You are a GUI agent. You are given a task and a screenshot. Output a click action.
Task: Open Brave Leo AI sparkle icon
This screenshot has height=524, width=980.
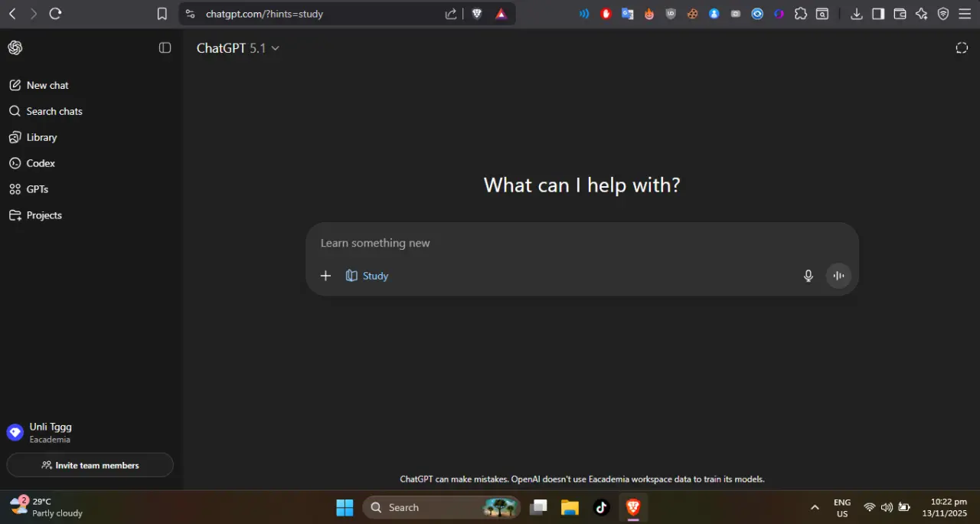point(922,14)
